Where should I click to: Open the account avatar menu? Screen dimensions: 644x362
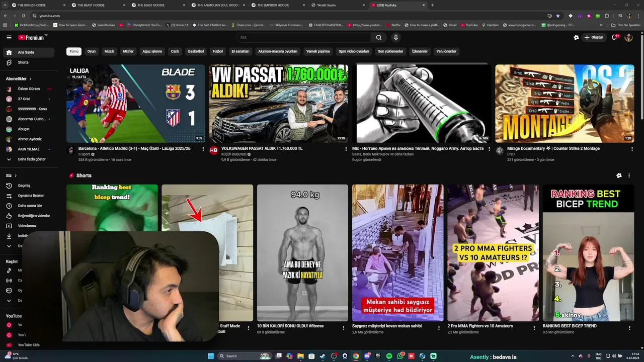point(628,37)
